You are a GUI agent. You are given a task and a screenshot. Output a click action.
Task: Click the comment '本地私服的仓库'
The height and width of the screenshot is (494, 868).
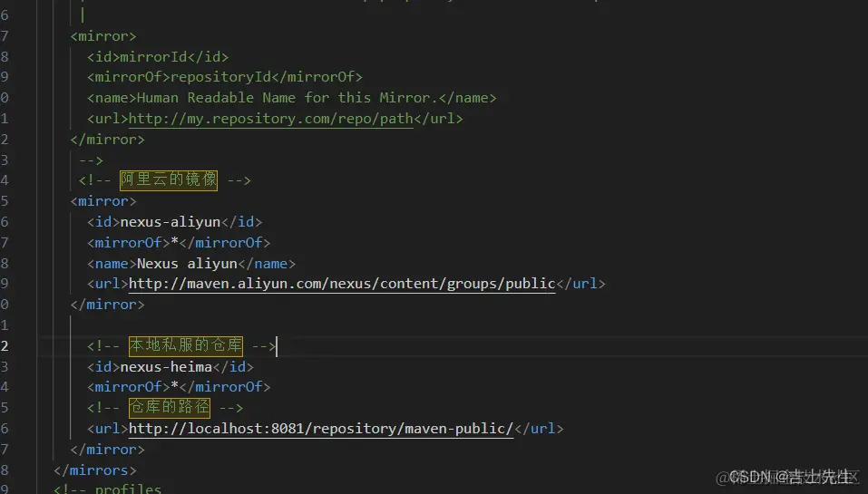point(185,345)
